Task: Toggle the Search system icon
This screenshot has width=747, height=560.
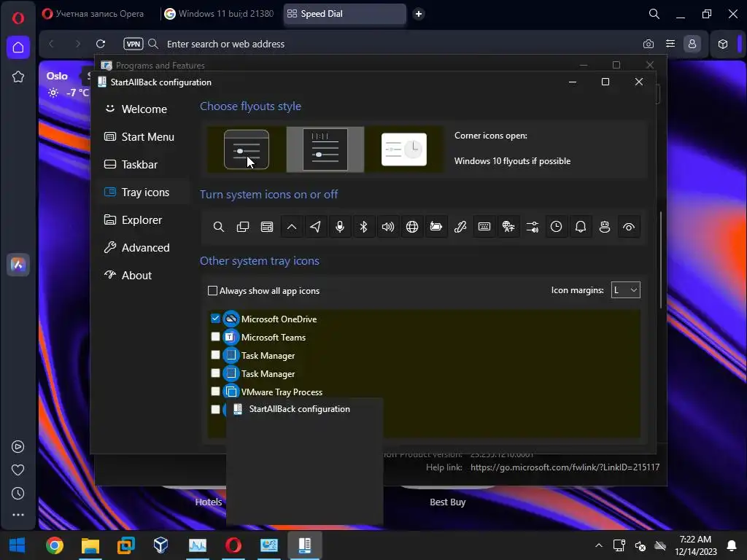Action: [x=219, y=227]
